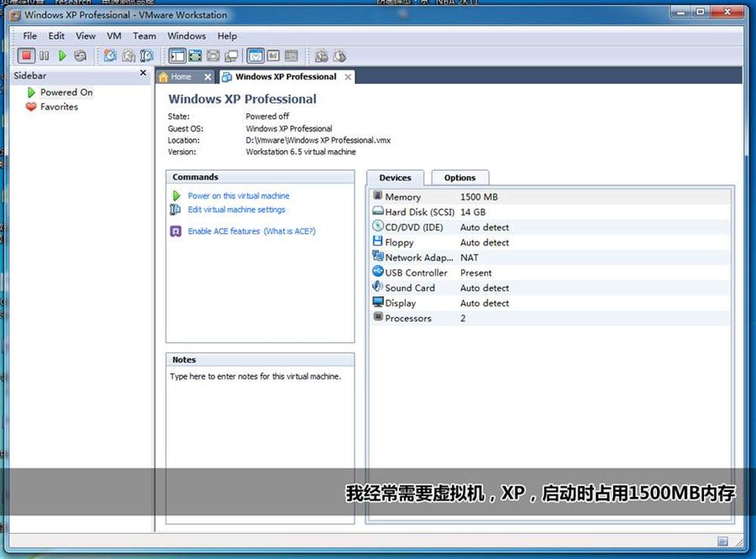Take a snapshot using the toolbar icon
This screenshot has height=559, width=756.
click(x=110, y=56)
